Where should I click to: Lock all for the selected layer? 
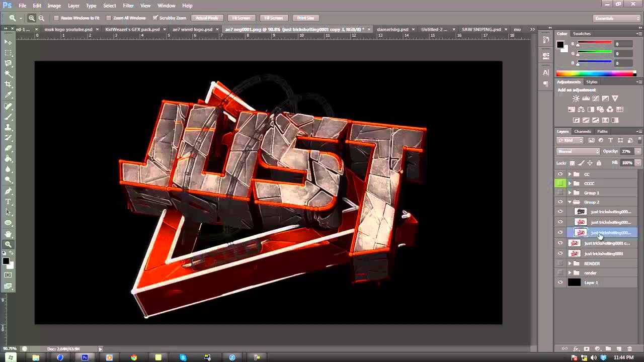[x=599, y=163]
